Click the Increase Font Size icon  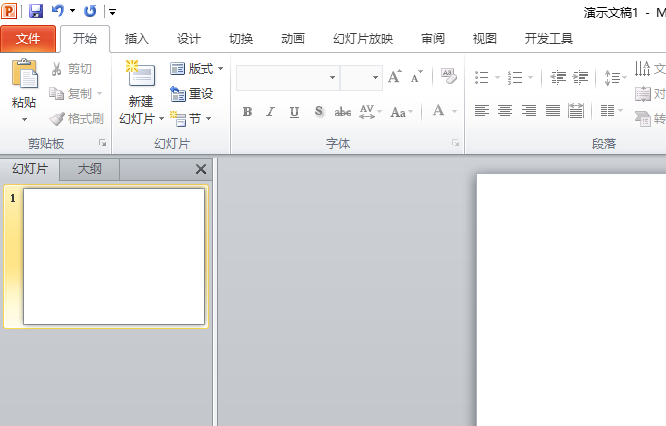(x=395, y=76)
